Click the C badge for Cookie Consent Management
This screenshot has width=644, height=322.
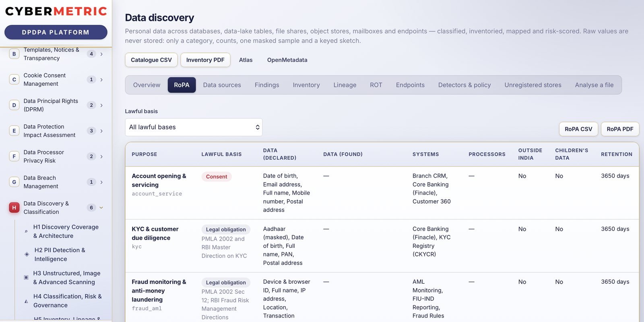click(14, 79)
